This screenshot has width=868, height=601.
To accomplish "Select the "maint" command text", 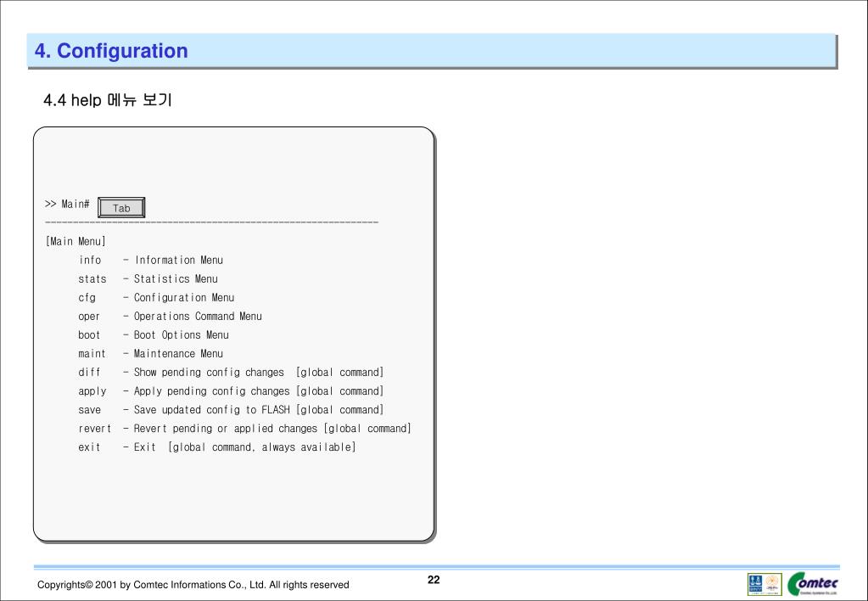I will click(x=92, y=354).
